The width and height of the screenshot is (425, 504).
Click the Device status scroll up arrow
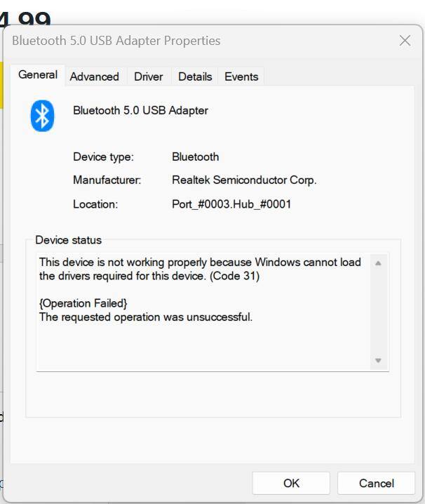coord(378,263)
